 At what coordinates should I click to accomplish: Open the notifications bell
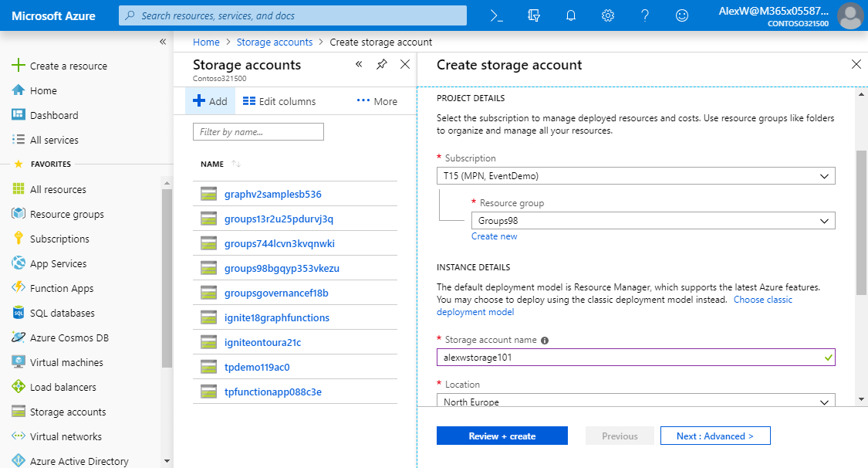coord(571,15)
